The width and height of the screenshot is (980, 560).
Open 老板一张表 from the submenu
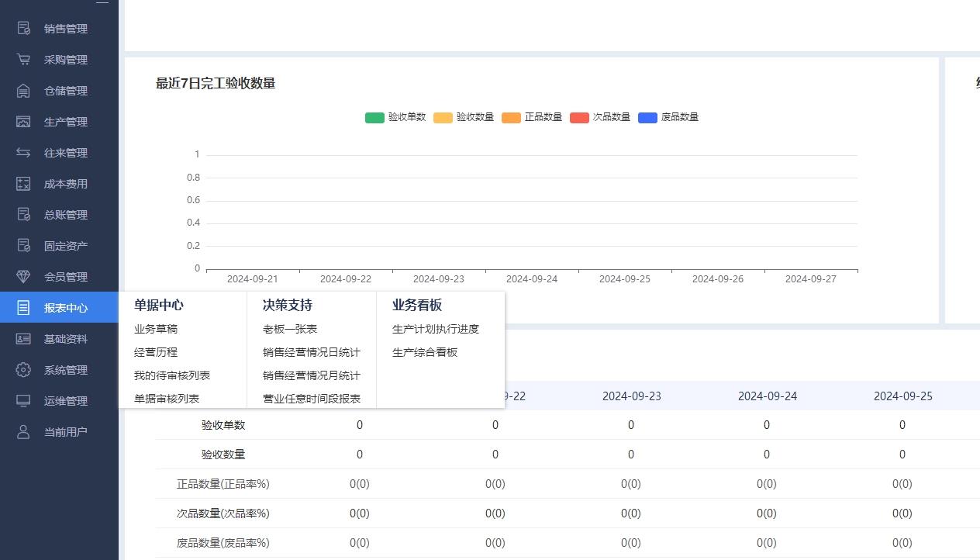290,329
